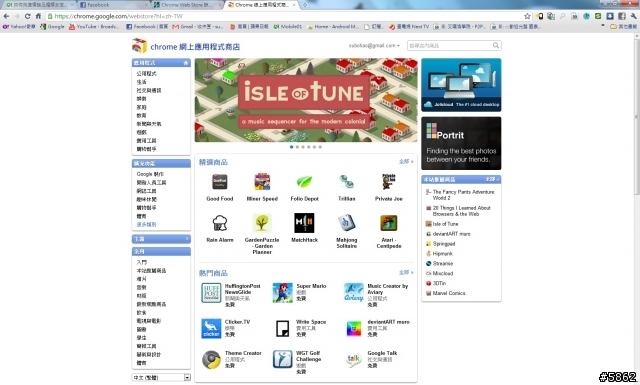This screenshot has width=640, height=385.
Task: Click the Jolicloud cloud desktop promo
Action: point(461,85)
